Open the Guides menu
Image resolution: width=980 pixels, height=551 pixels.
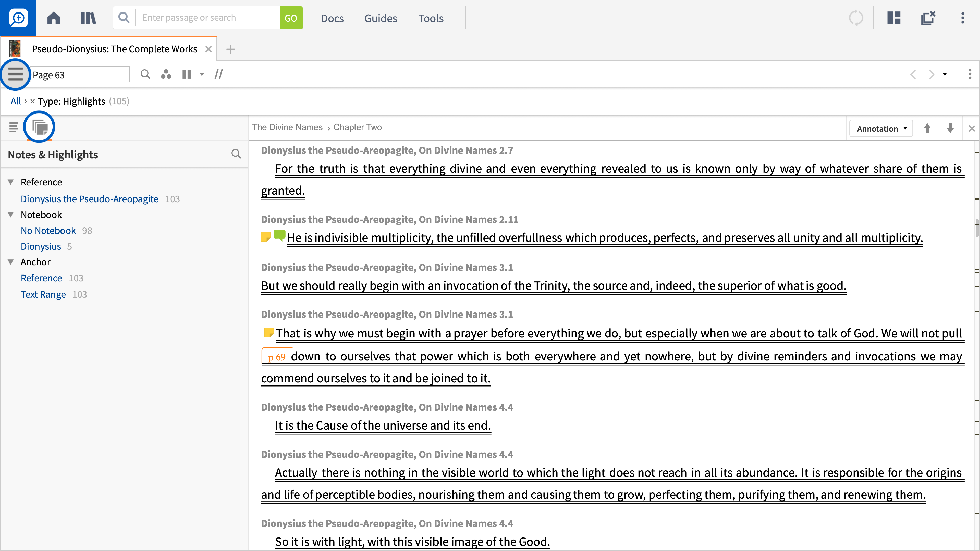tap(381, 18)
